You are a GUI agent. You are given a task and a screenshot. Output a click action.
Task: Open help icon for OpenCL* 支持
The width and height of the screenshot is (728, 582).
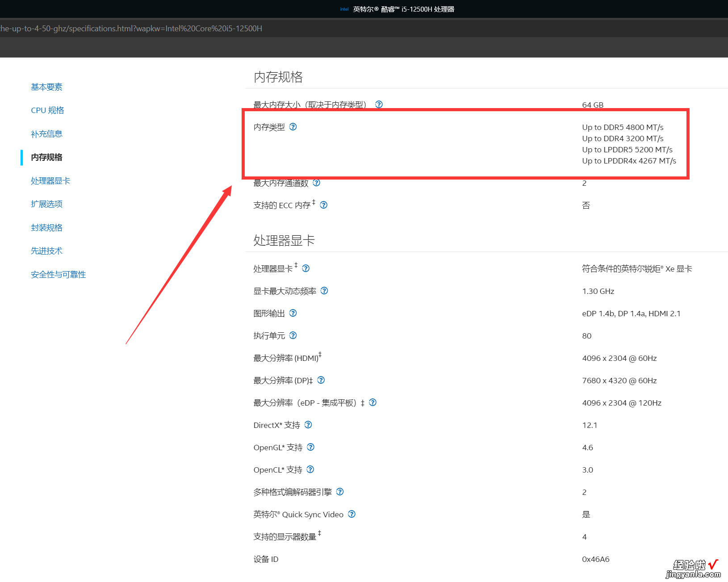(310, 469)
